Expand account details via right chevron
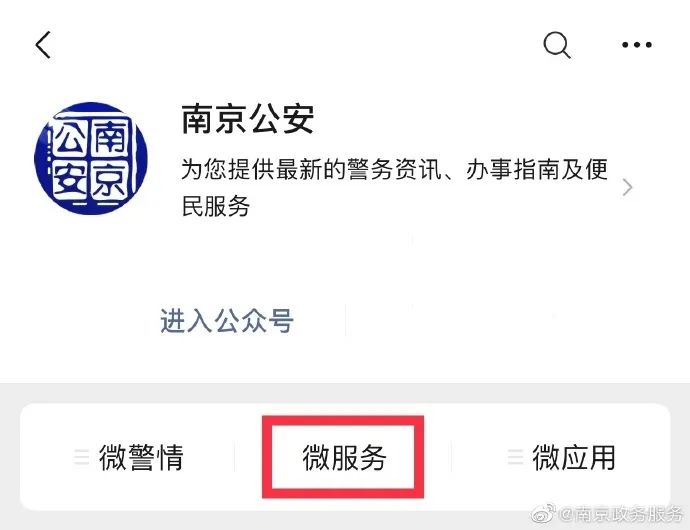 pos(628,187)
